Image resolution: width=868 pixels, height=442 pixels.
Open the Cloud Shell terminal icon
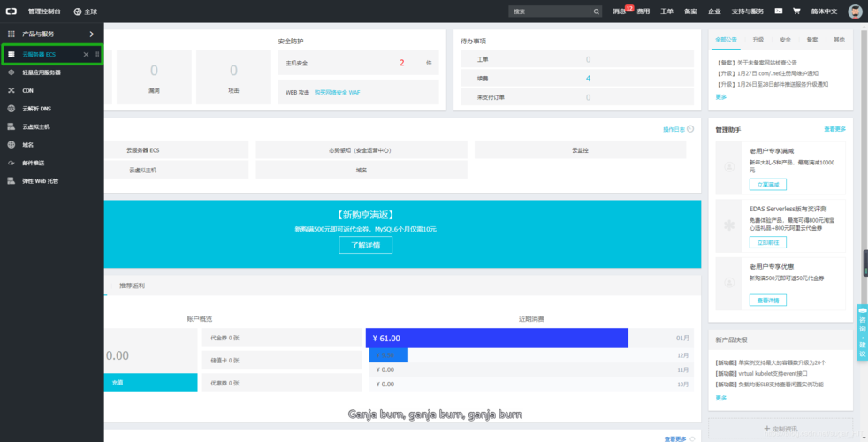coord(779,11)
